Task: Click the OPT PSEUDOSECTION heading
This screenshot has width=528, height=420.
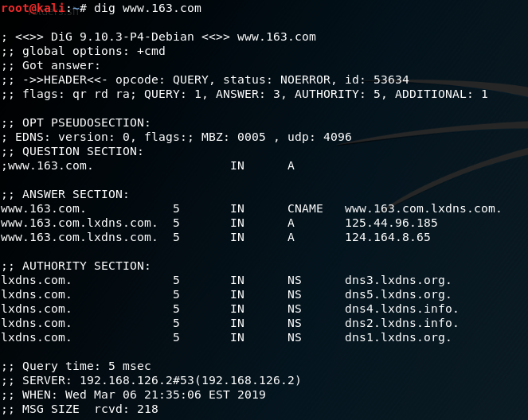Action: pos(76,122)
